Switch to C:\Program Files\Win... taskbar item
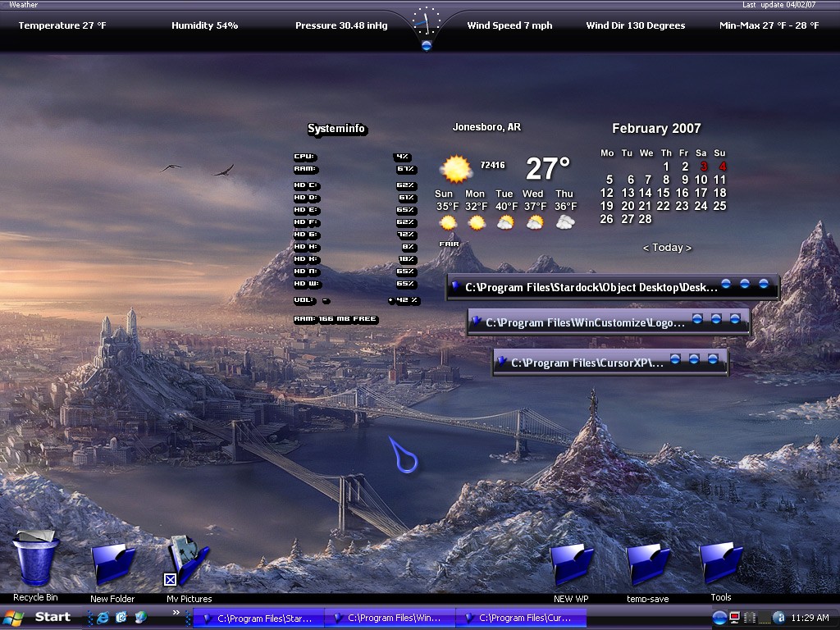 [x=390, y=618]
